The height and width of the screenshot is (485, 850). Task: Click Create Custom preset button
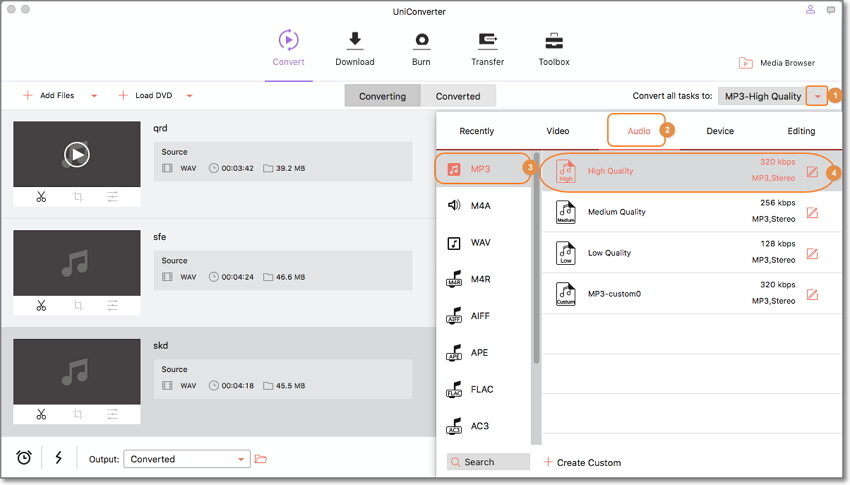click(582, 462)
